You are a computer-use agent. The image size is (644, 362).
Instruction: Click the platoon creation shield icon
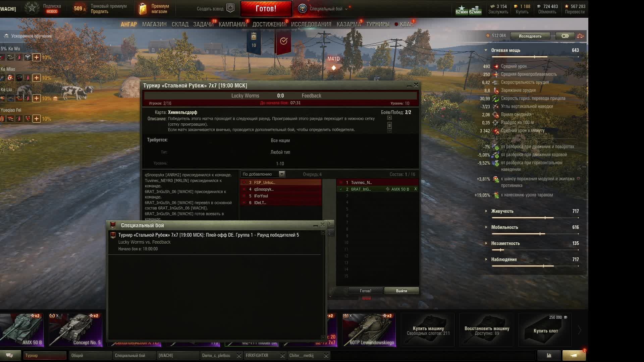[230, 8]
